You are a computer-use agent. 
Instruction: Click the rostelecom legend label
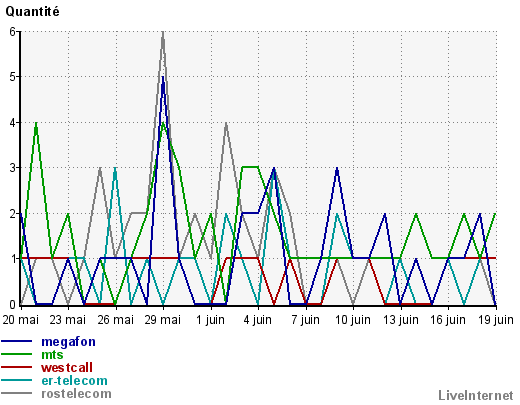76,394
